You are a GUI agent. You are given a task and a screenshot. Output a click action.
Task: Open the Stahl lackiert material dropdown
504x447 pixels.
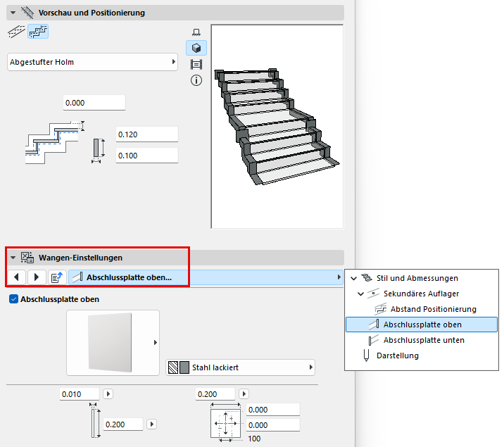tap(240, 367)
